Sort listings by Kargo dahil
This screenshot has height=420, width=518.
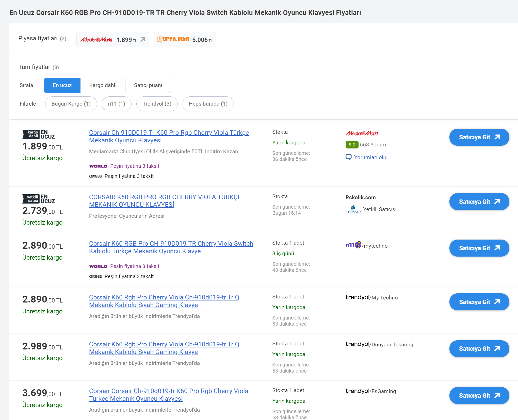pyautogui.click(x=103, y=85)
